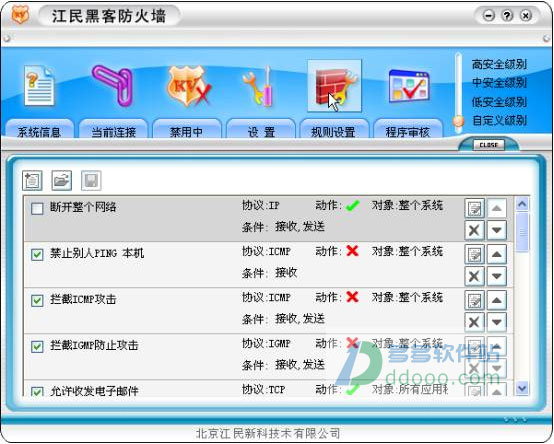
Task: Open the 系统信息 document icon
Action: 39,86
